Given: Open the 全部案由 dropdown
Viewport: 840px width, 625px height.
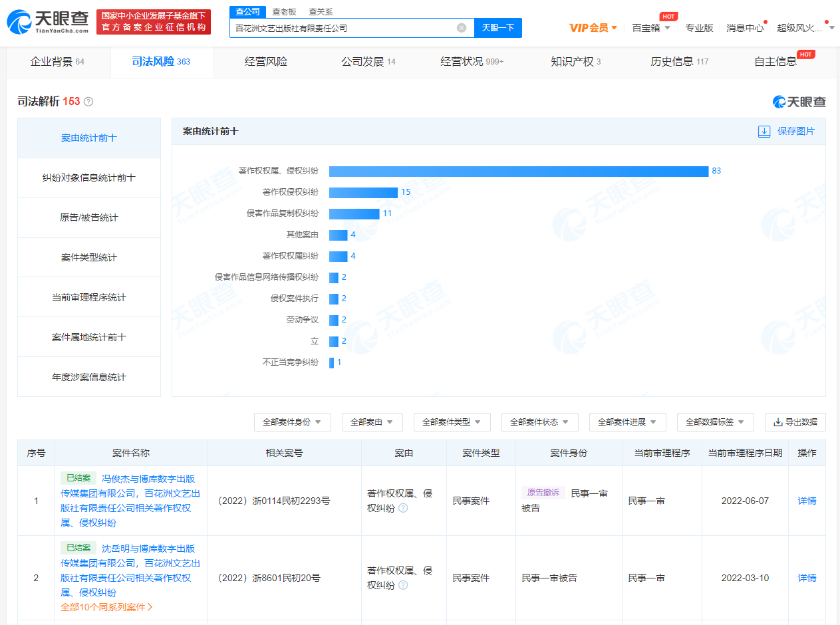Looking at the screenshot, I should click(372, 422).
